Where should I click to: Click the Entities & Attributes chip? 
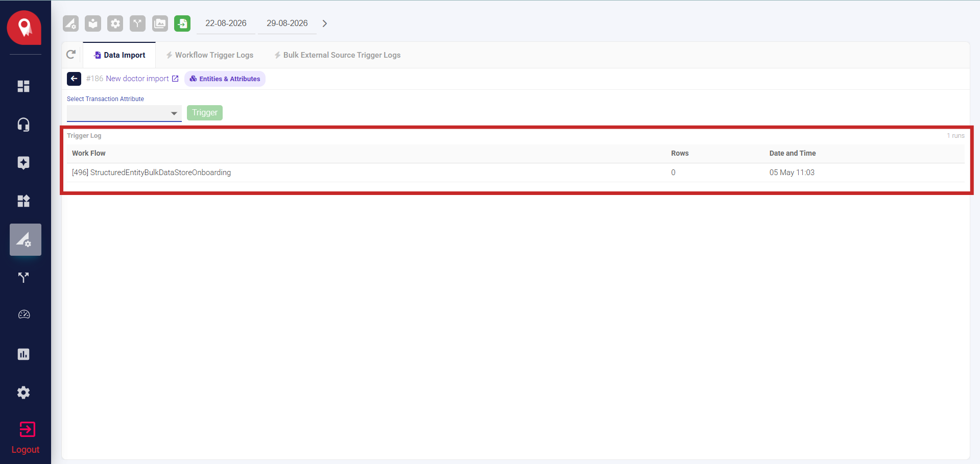click(225, 79)
